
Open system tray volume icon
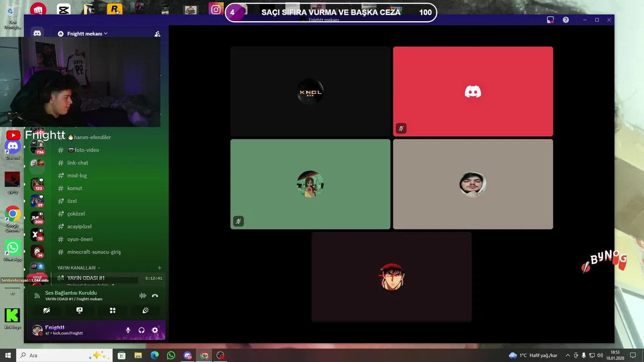[x=600, y=355]
